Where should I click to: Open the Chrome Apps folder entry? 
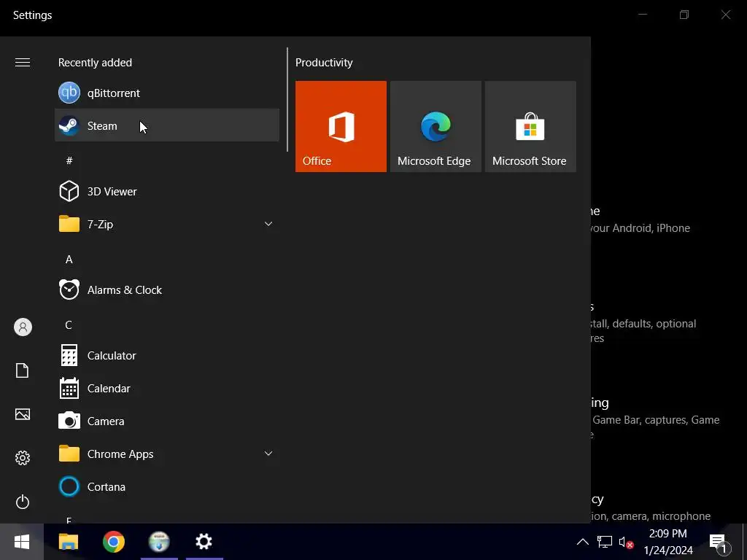[167, 454]
